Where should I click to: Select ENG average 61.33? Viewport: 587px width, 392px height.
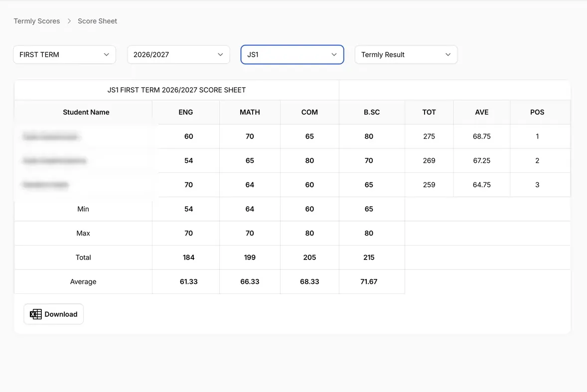tap(189, 281)
